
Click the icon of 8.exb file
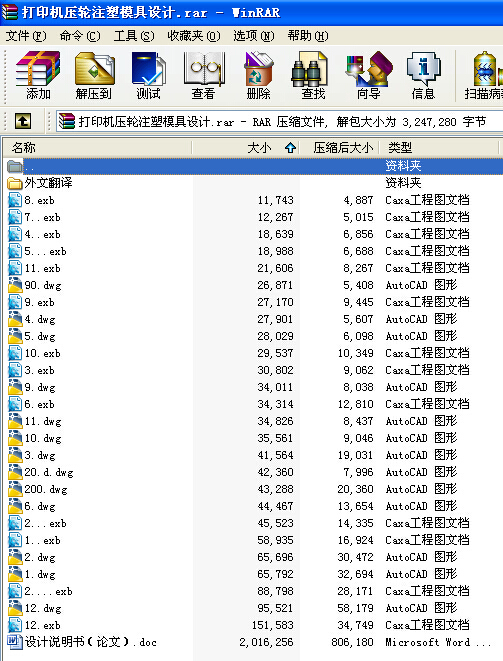(15, 200)
